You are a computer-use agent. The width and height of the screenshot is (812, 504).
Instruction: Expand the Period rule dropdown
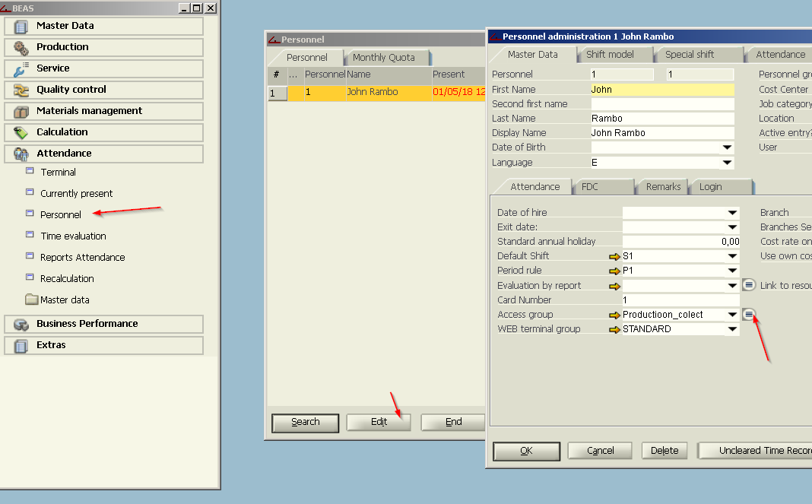click(732, 271)
